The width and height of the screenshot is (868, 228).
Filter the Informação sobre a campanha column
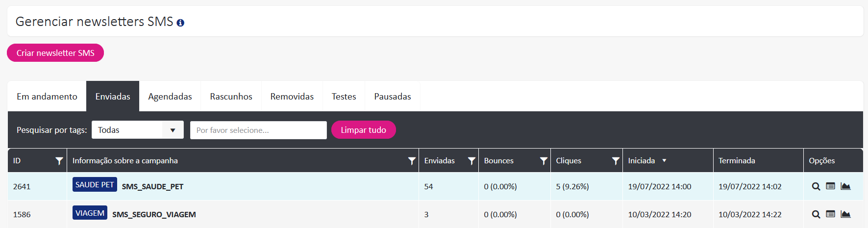[412, 161]
